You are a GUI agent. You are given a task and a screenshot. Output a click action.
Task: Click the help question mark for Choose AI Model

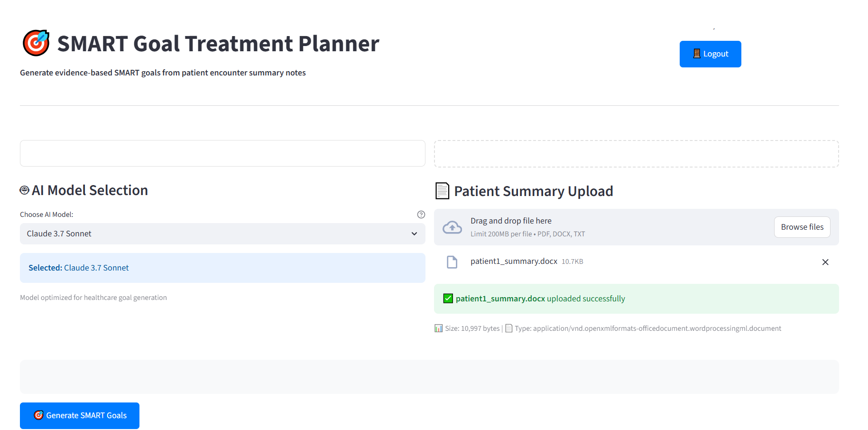pos(421,215)
